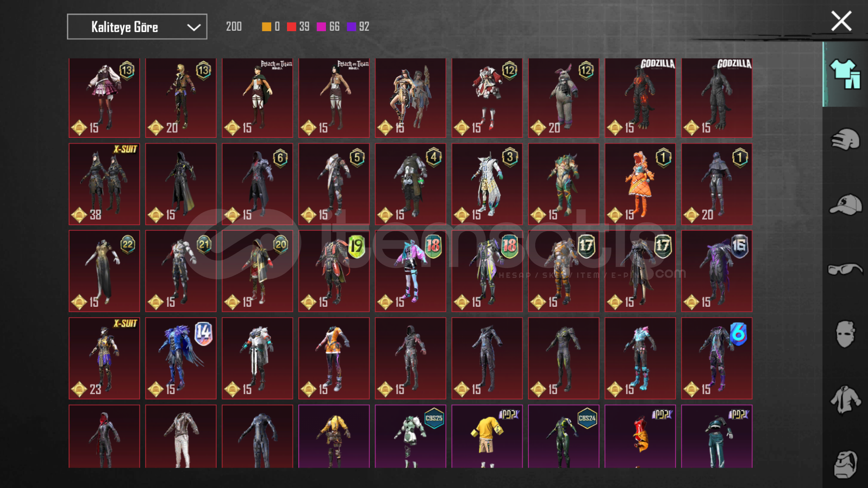868x488 pixels.
Task: Select the outfits category tab (shirt icon)
Action: pos(844,74)
